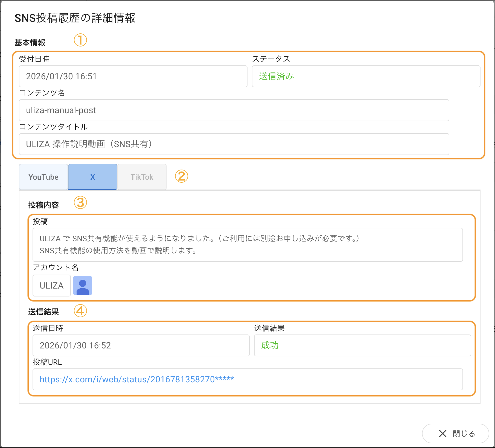Click inside the 投稿 text area
This screenshot has height=448, width=495.
[248, 245]
